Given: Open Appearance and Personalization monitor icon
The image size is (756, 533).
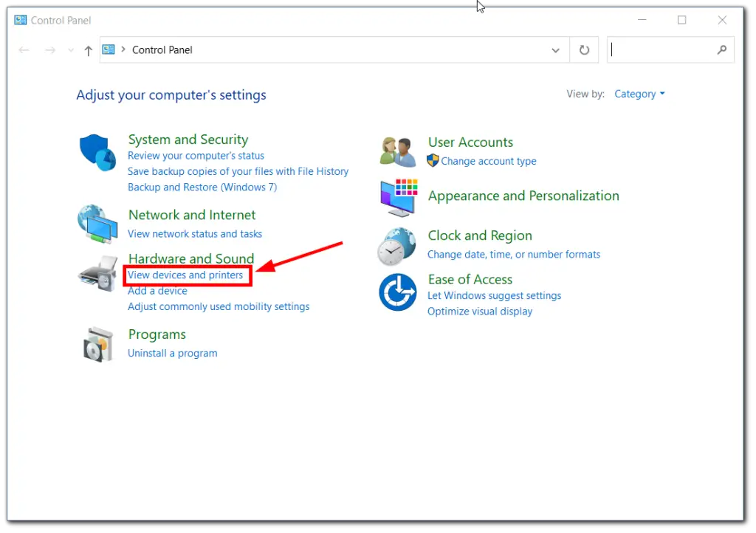Looking at the screenshot, I should pyautogui.click(x=398, y=197).
